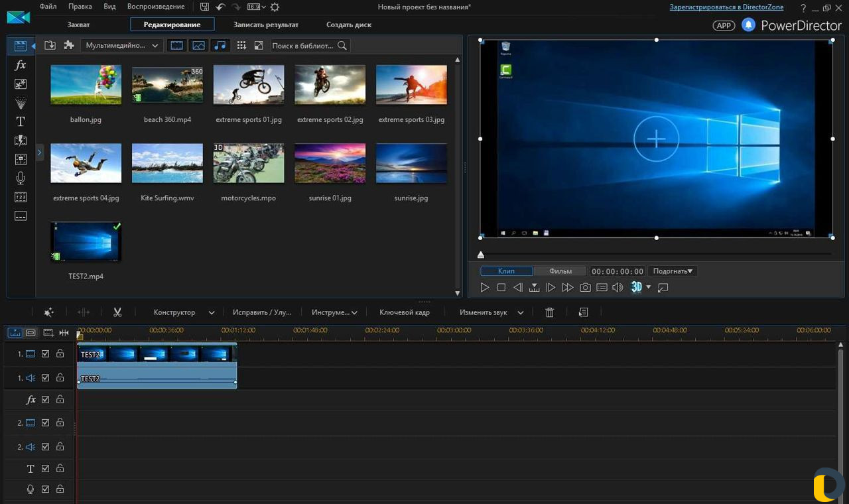The height and width of the screenshot is (504, 849).
Task: Switch to the Захват tab
Action: (x=78, y=25)
